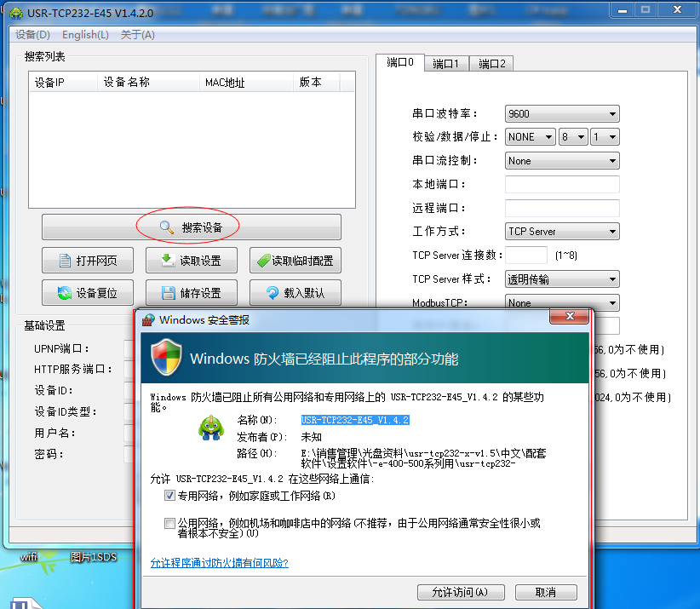Open the English(L) language menu

85,35
